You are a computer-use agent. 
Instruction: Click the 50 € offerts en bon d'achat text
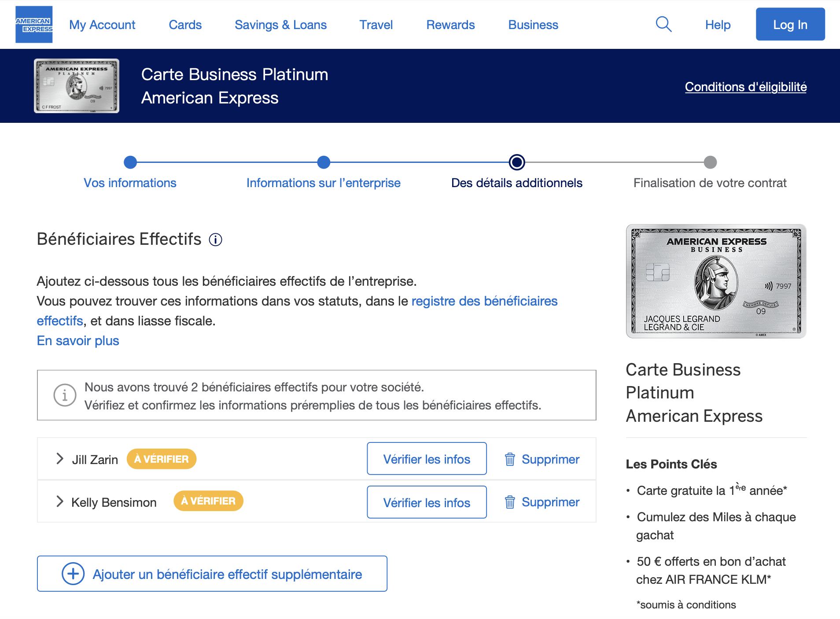[711, 571]
